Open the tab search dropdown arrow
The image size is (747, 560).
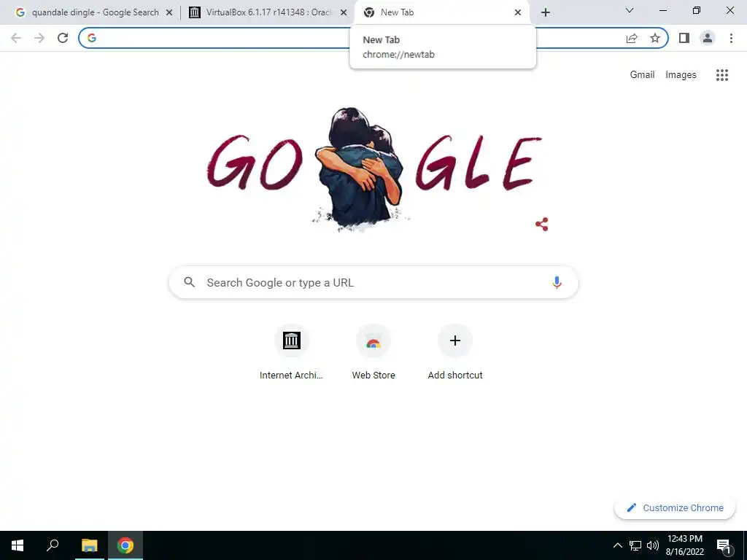coord(630,10)
